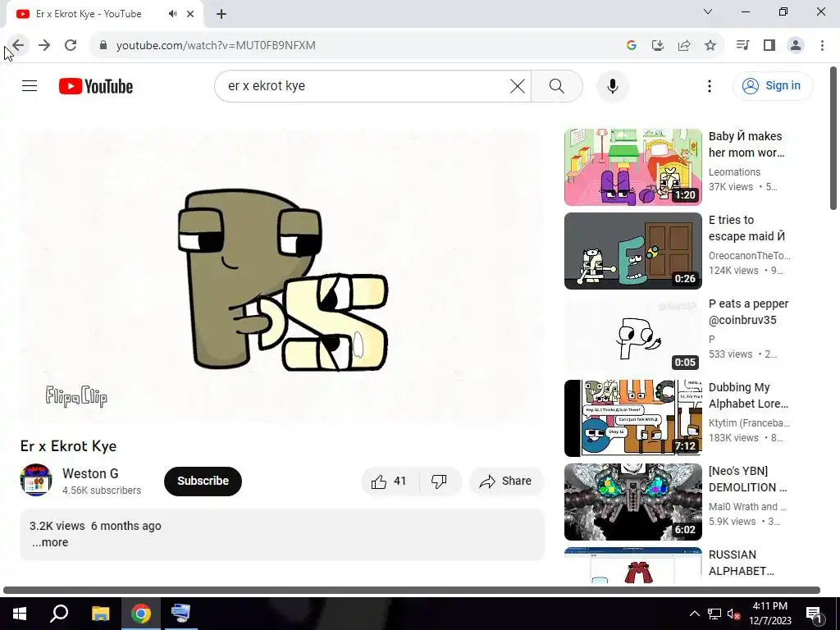
Task: Select the Ktytim (Franceba... channel text
Action: pyautogui.click(x=749, y=422)
